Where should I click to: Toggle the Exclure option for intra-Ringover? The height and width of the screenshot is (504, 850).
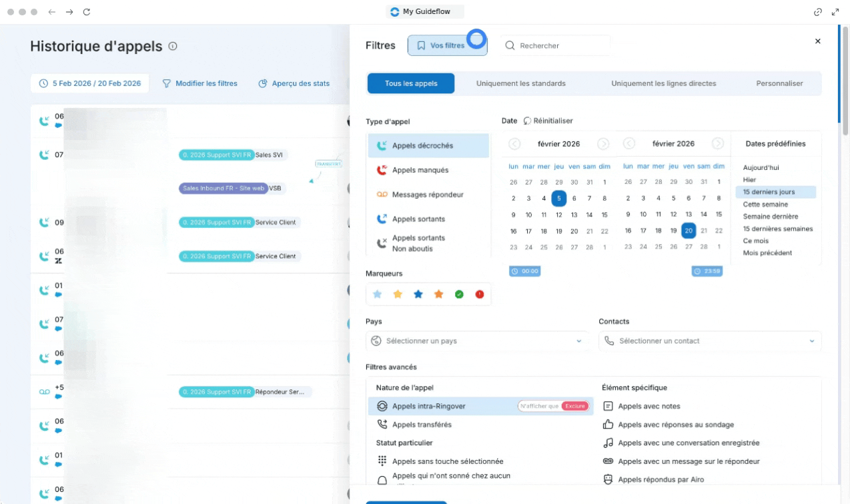(x=574, y=406)
